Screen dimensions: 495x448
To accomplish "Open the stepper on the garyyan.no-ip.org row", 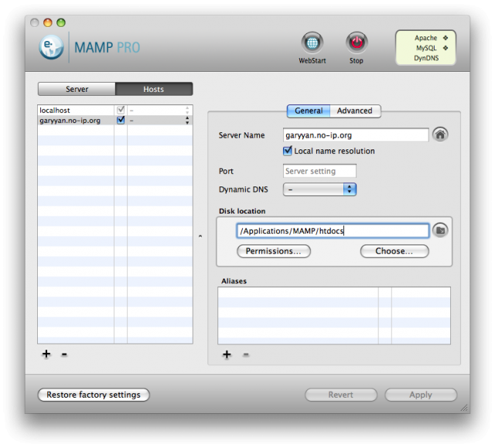I will [x=187, y=120].
